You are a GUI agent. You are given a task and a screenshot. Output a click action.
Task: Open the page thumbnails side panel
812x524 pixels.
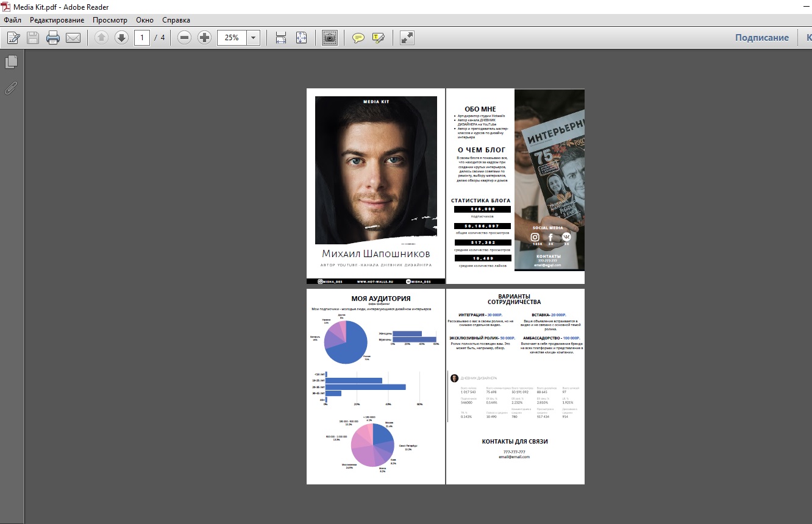pos(11,62)
